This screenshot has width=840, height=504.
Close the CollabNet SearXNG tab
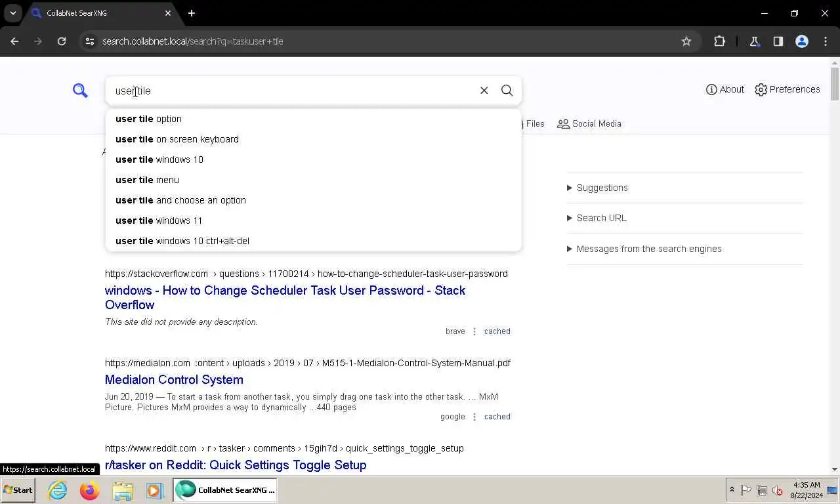point(168,13)
